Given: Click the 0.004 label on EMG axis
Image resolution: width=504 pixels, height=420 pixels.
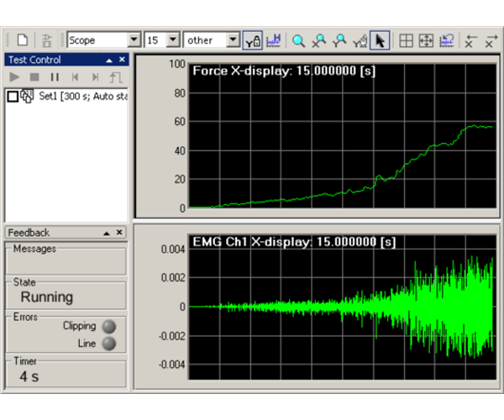Looking at the screenshot, I should coord(173,249).
